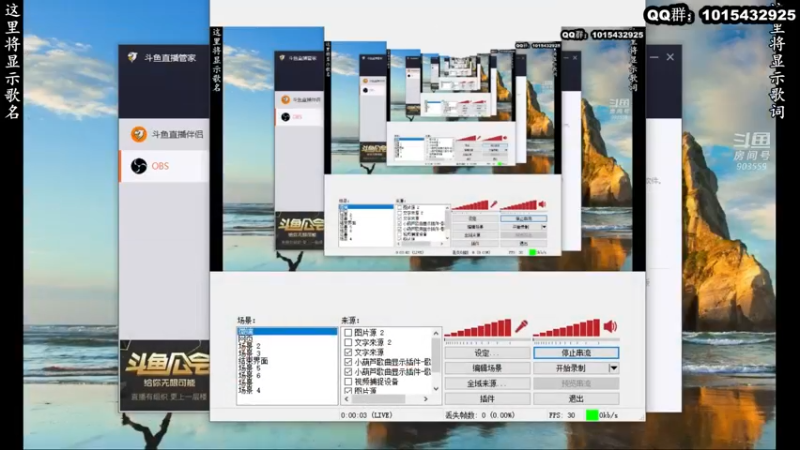Open 全域来源... global sources
The width and height of the screenshot is (800, 450).
click(x=487, y=383)
